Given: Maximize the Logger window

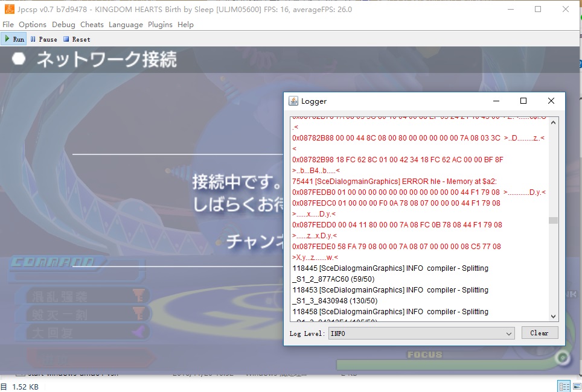Looking at the screenshot, I should (523, 101).
